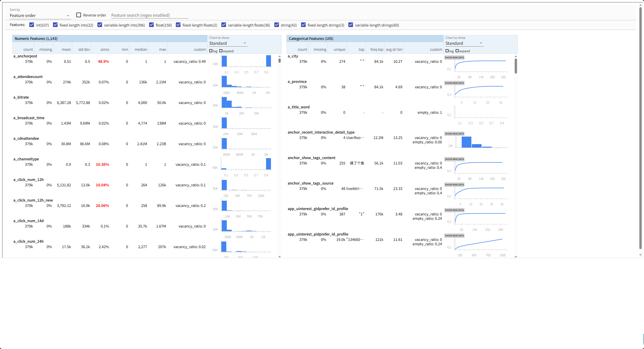644x349 pixels.
Task: Enable expand for categorical feature charts
Action: click(457, 51)
